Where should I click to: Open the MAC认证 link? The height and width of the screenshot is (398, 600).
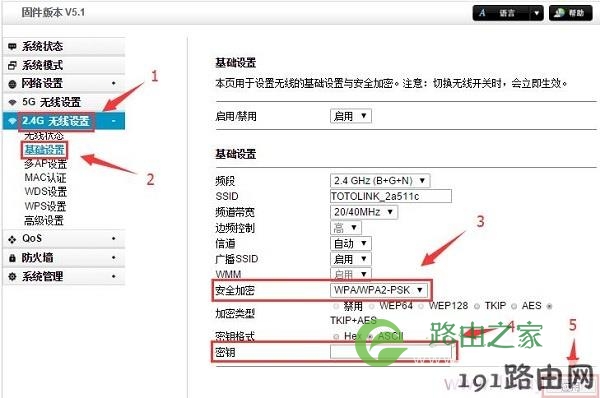[x=45, y=178]
